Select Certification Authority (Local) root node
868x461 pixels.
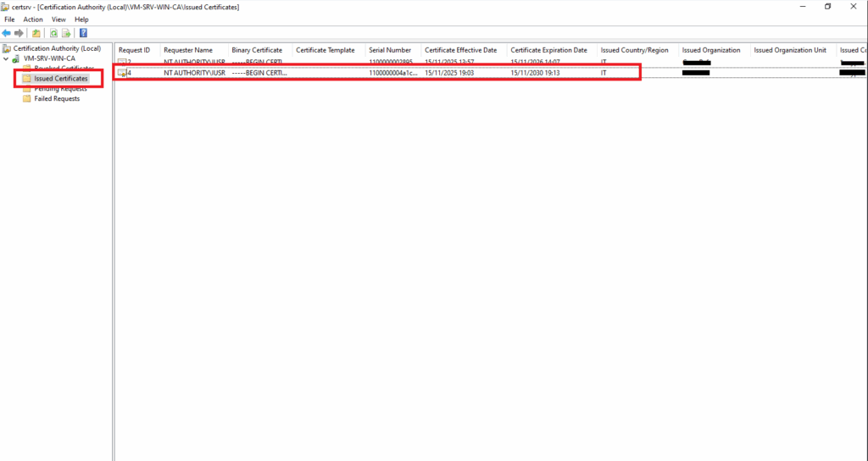pyautogui.click(x=56, y=48)
